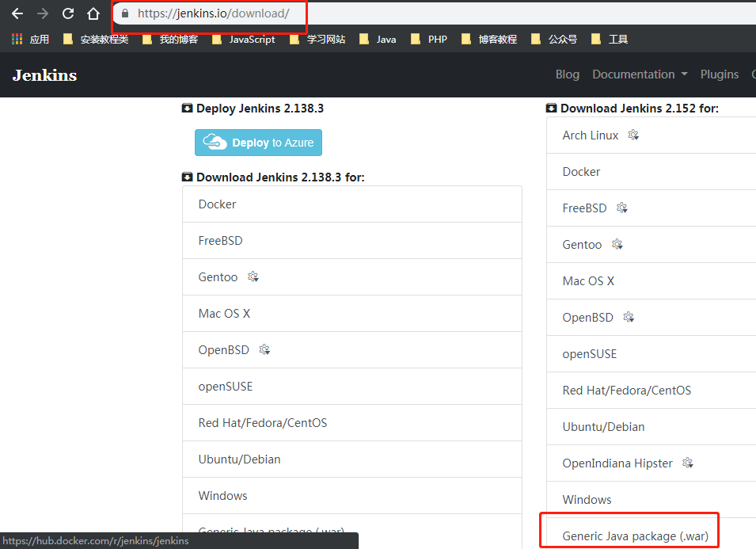Image resolution: width=756 pixels, height=549 pixels.
Task: Select Gentoo under Jenkins 2.138.3
Action: click(x=352, y=277)
